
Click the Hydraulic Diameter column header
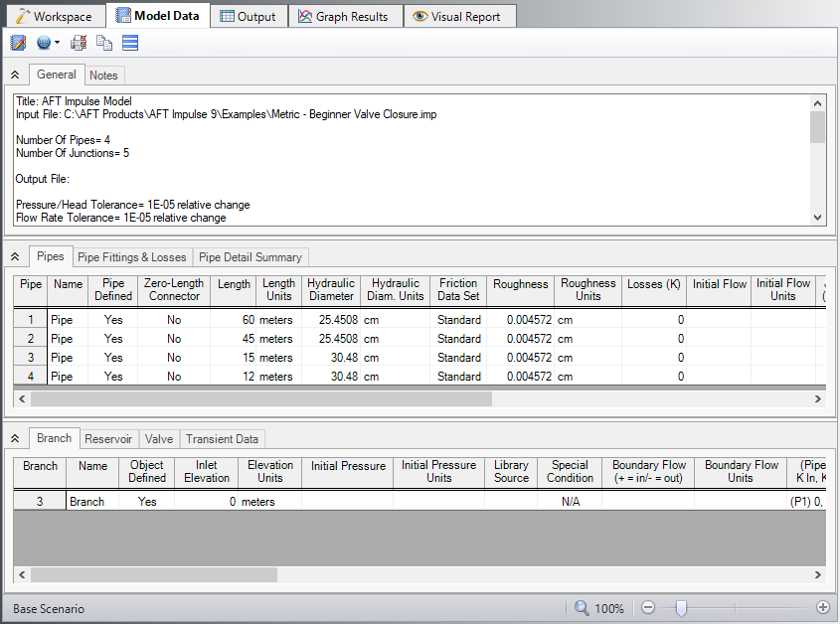(x=331, y=289)
